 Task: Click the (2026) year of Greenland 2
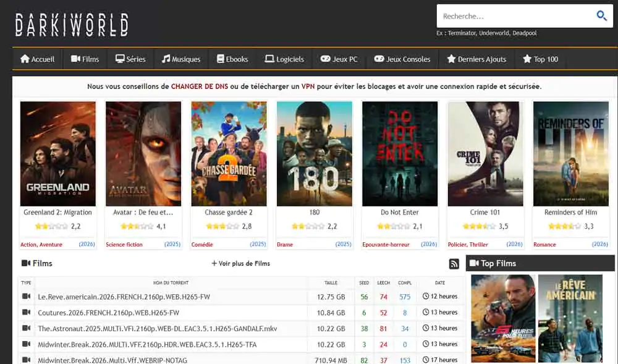(x=87, y=244)
